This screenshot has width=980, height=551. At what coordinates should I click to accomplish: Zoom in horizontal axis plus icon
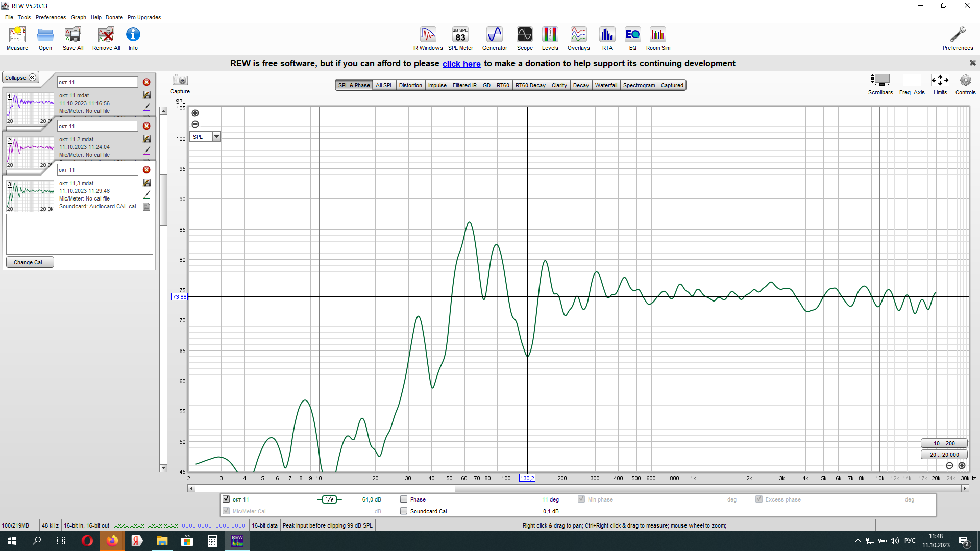(962, 466)
